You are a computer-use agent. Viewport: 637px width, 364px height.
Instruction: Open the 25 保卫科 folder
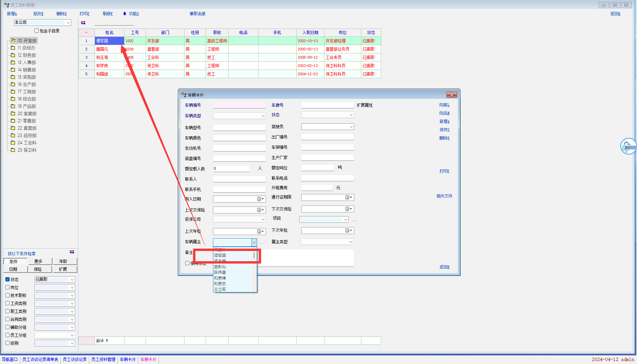[27, 150]
